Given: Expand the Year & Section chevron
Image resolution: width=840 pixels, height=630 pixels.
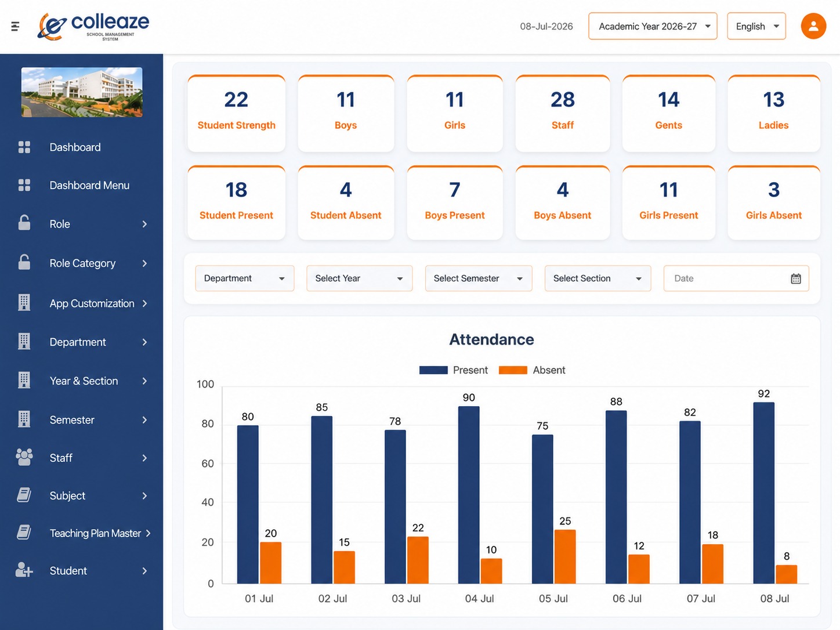Looking at the screenshot, I should coord(145,381).
